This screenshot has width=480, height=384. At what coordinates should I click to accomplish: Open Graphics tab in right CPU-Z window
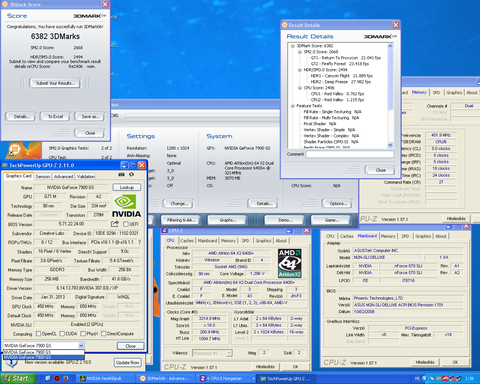[423, 236]
